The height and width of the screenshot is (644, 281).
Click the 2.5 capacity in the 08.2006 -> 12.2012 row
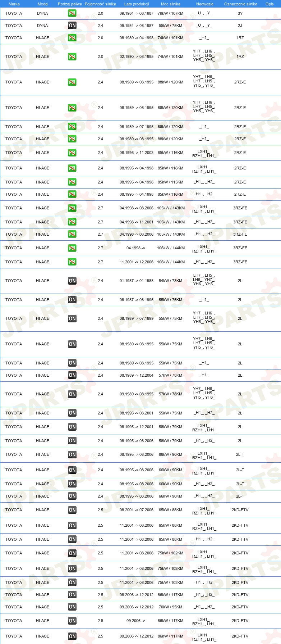point(100,595)
